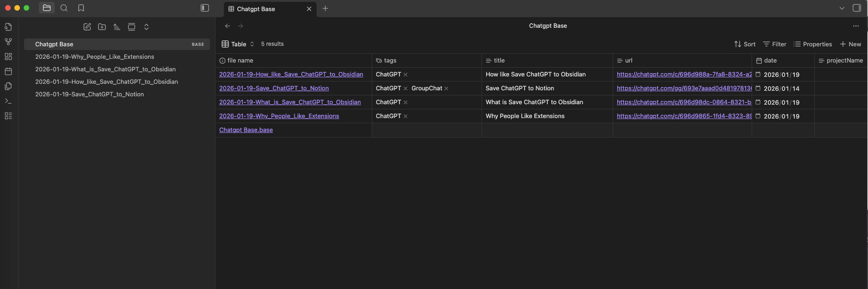Viewport: 868px width, 289px height.
Task: Click the Filter button
Action: tap(775, 44)
